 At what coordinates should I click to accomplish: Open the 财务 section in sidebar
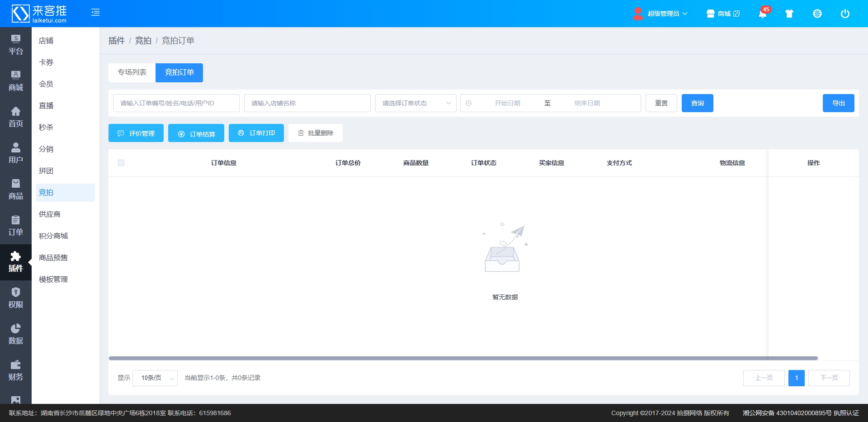pos(16,370)
